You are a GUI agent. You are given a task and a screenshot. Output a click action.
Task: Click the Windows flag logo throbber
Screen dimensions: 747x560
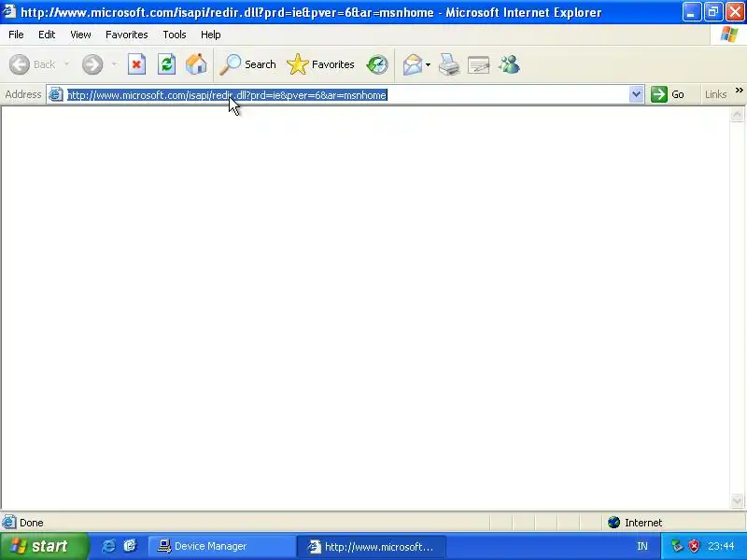729,35
